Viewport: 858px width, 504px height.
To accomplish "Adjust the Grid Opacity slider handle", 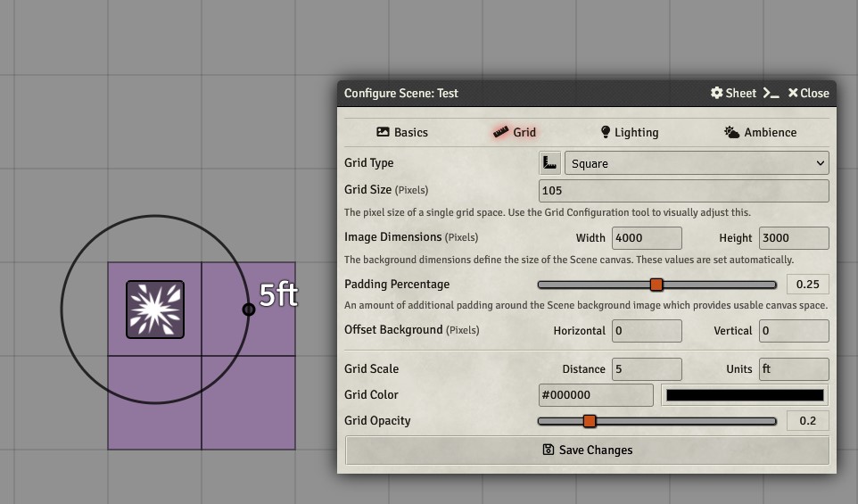I will coord(590,421).
